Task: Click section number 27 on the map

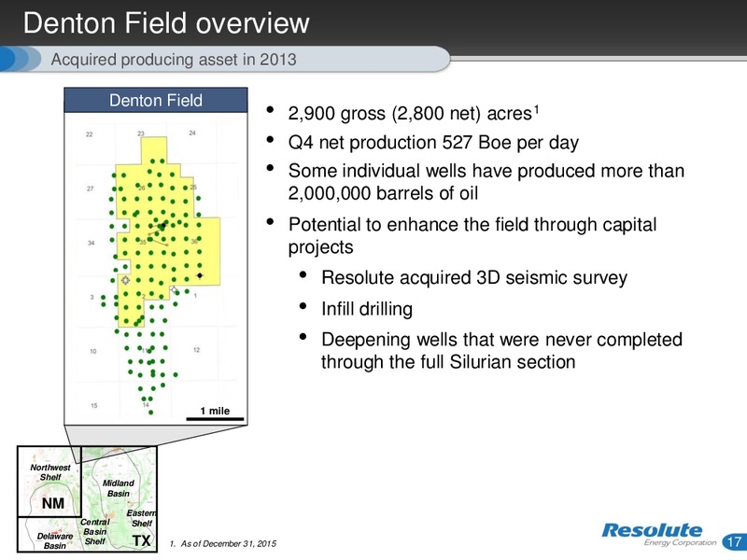Action: click(x=90, y=189)
